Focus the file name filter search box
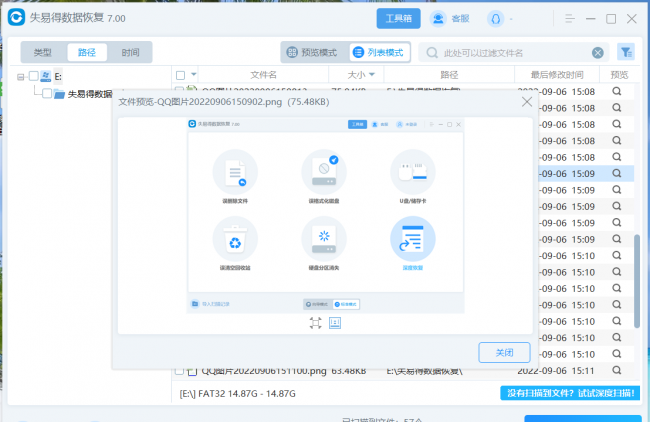650x422 pixels. [513, 53]
